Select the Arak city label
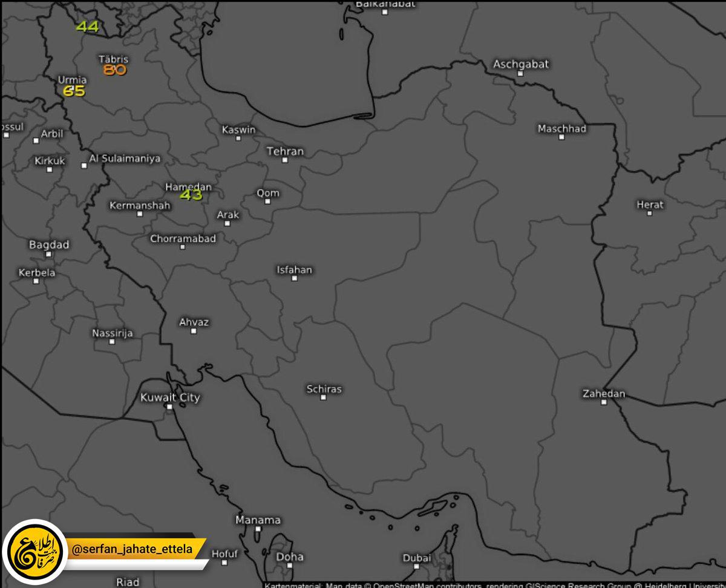The width and height of the screenshot is (726, 588). [x=228, y=215]
